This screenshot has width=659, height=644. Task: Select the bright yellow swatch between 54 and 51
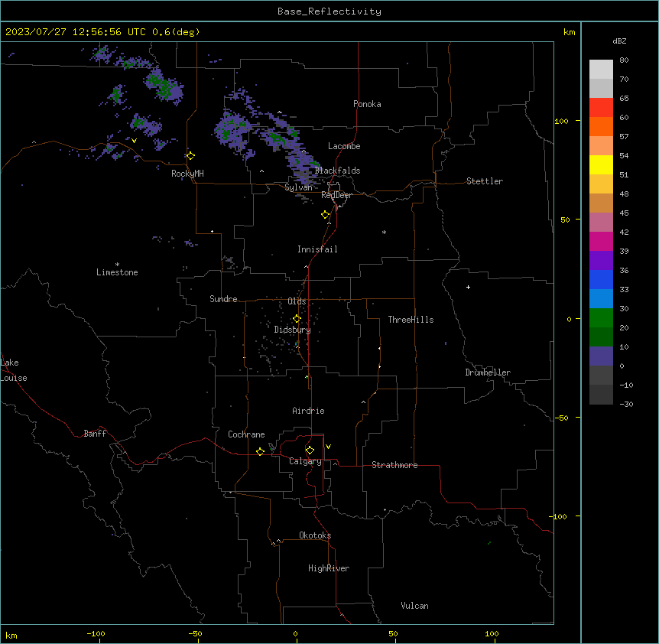click(601, 164)
